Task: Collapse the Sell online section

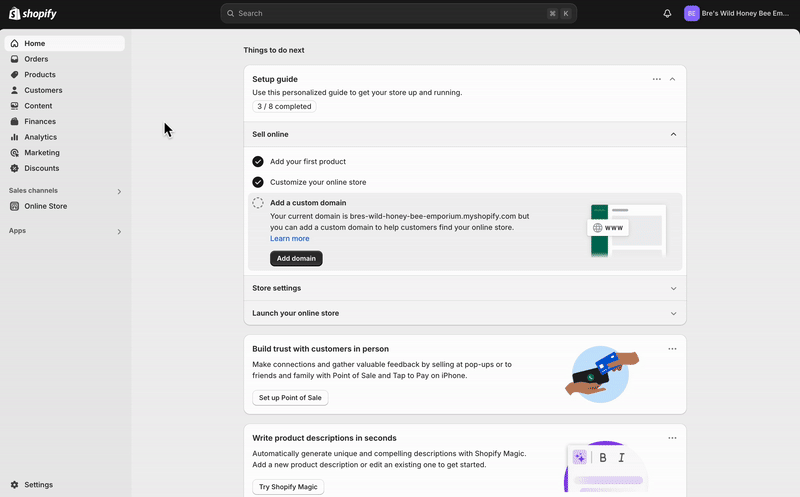Action: (x=673, y=134)
